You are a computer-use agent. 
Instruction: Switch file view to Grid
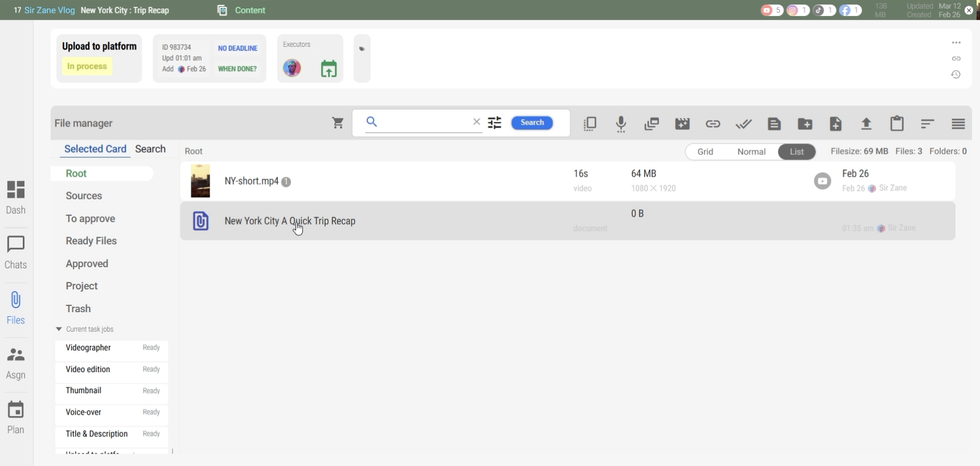pyautogui.click(x=706, y=152)
